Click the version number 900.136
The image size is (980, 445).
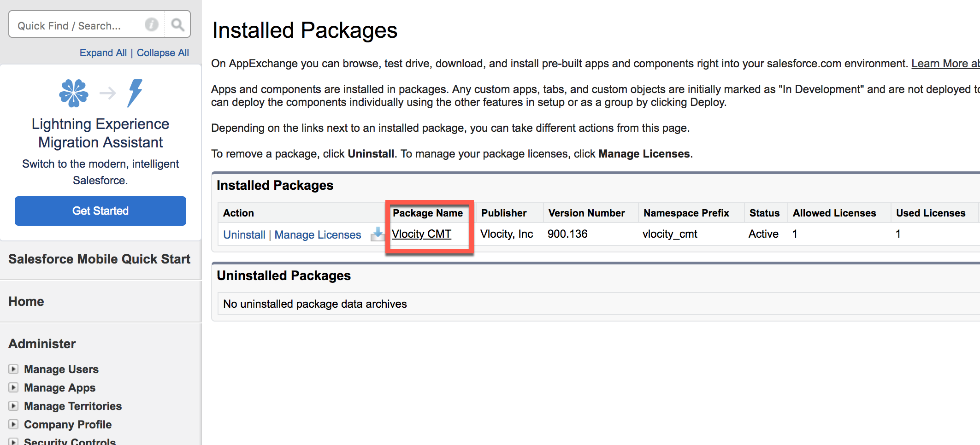567,234
